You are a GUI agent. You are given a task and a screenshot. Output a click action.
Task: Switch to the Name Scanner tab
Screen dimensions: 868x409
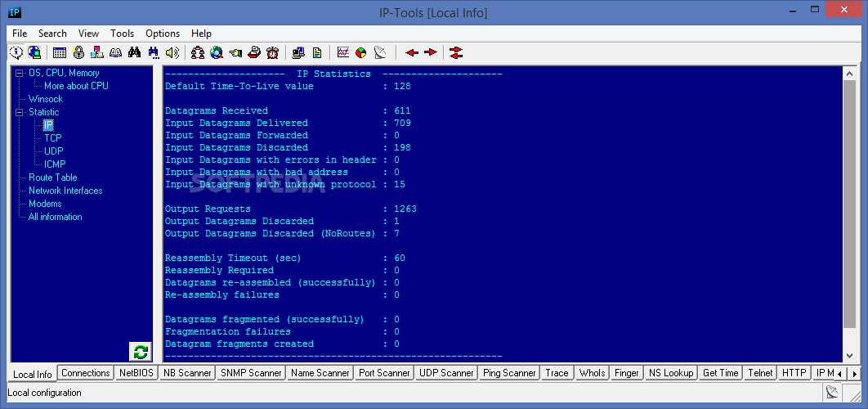coord(320,373)
